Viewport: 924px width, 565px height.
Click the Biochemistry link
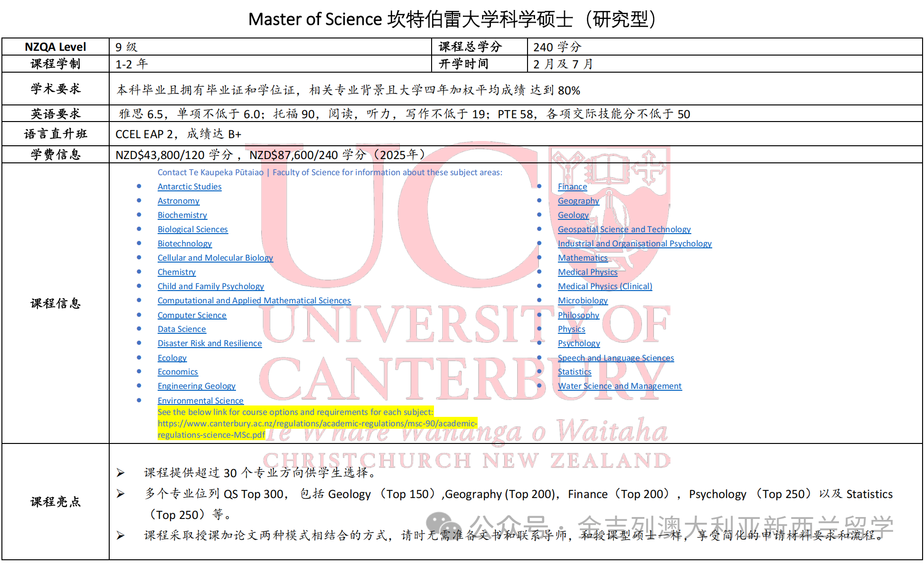pyautogui.click(x=182, y=215)
